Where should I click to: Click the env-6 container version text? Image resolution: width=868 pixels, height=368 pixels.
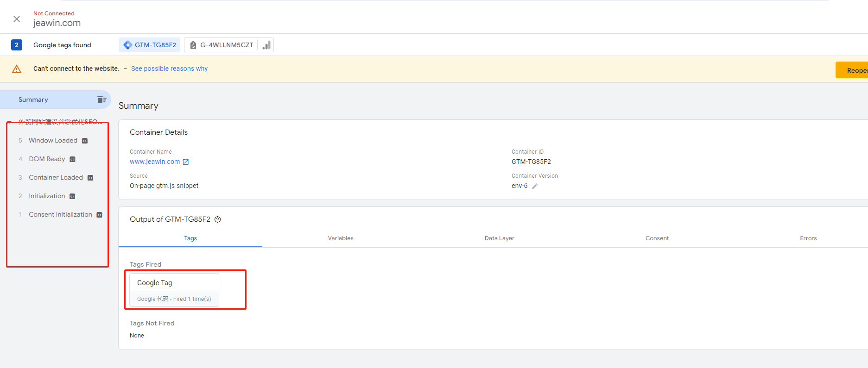pyautogui.click(x=520, y=186)
